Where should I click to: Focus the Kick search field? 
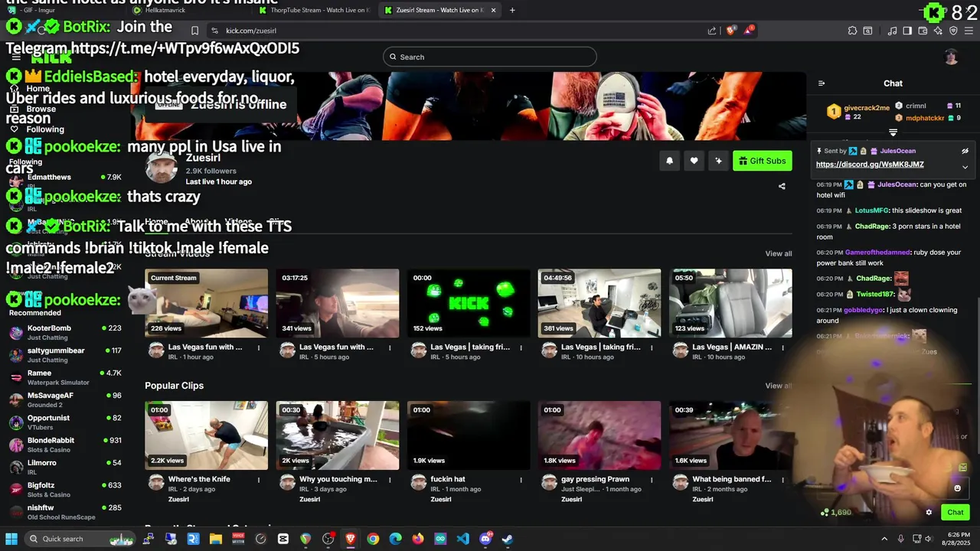coord(490,57)
